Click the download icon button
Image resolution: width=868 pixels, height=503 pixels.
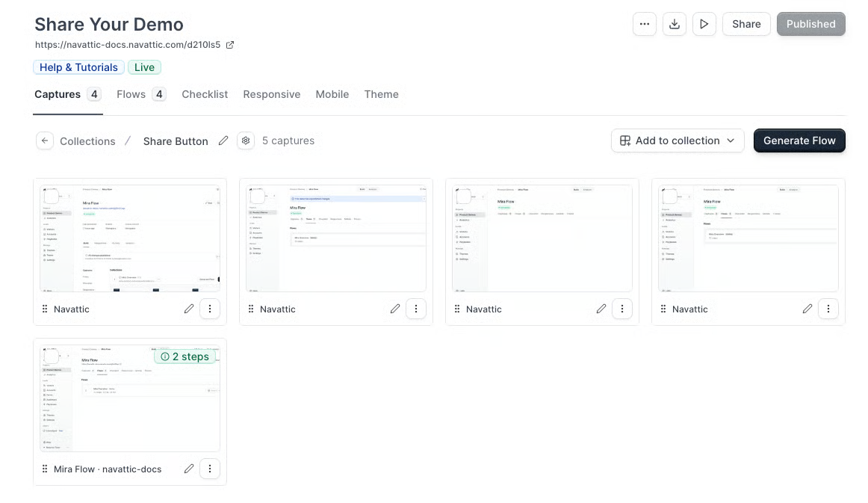pyautogui.click(x=675, y=24)
